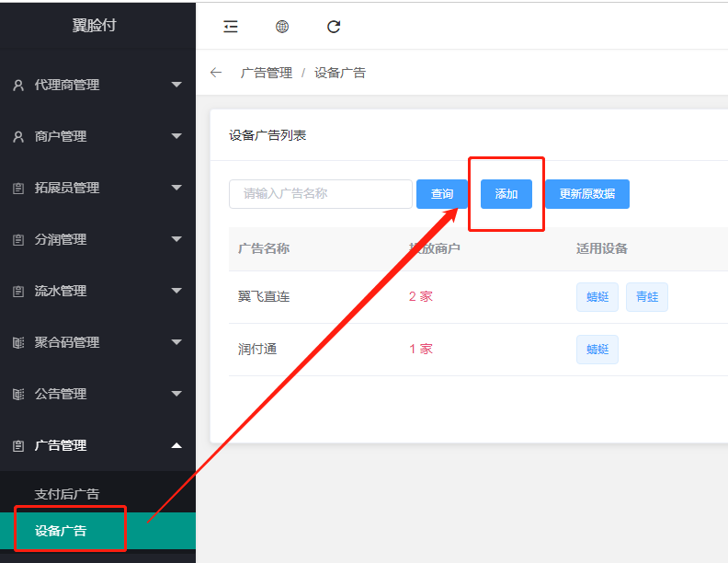Click the 设备广告 breadcrumb
The height and width of the screenshot is (563, 728).
340,73
